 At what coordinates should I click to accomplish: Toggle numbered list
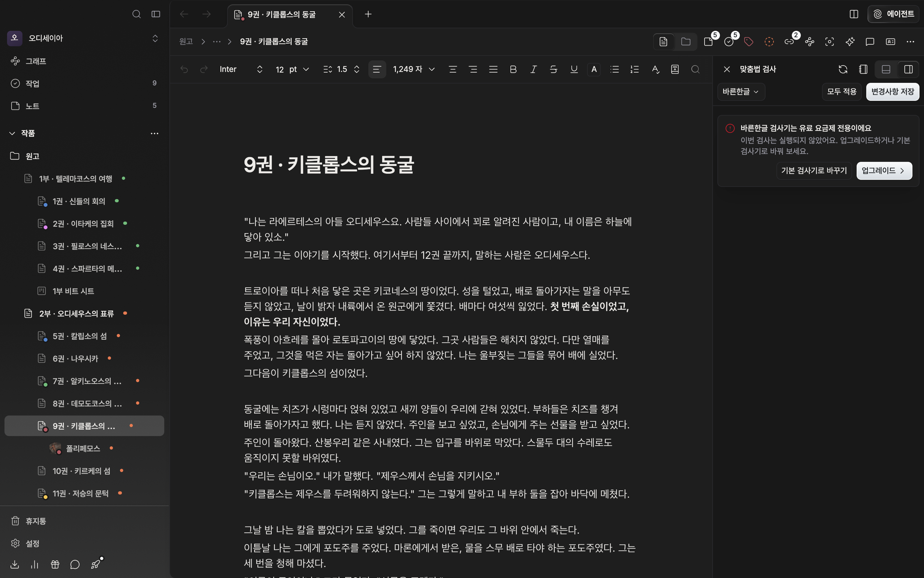(x=635, y=69)
